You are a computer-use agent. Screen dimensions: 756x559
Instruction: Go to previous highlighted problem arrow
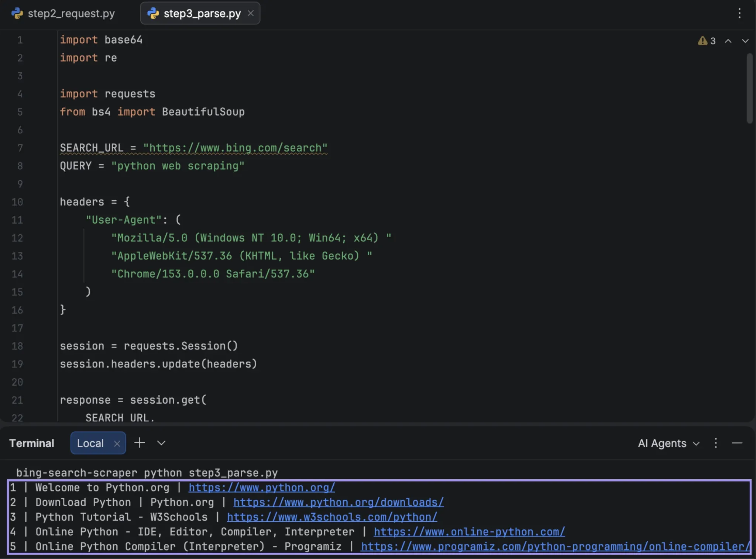tap(728, 41)
